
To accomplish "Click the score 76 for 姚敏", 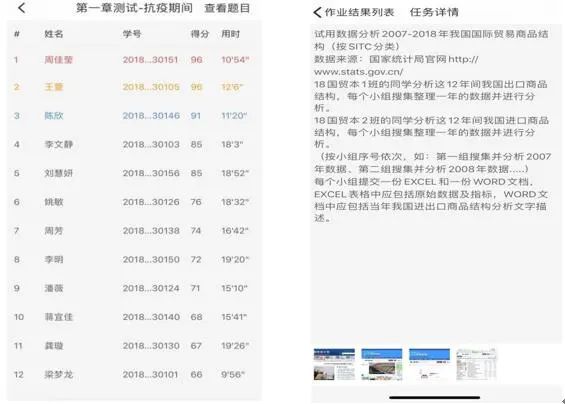I will click(x=196, y=202).
